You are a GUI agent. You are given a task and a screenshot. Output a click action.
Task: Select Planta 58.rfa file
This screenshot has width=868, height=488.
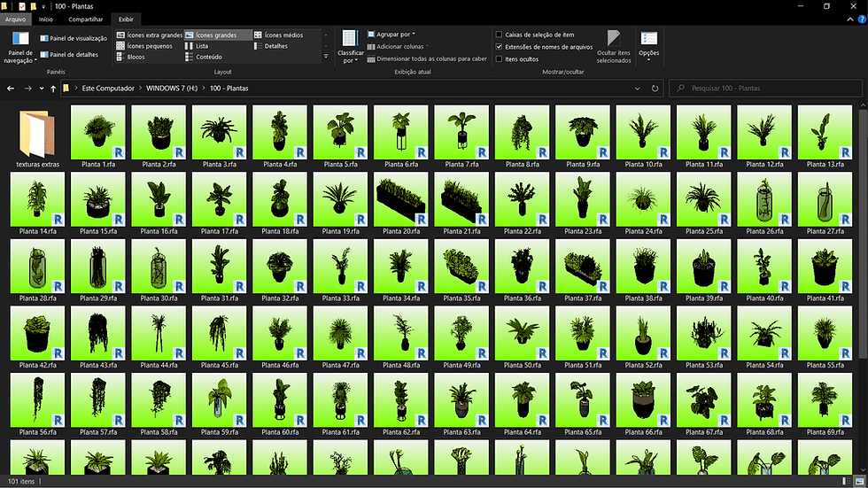[x=159, y=405]
